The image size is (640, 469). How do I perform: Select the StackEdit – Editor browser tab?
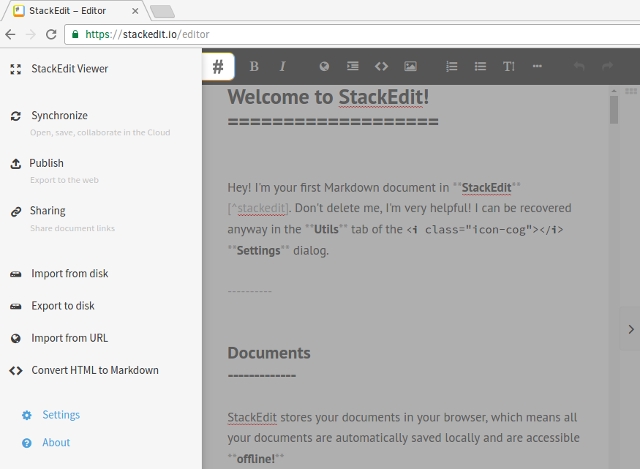[x=76, y=11]
